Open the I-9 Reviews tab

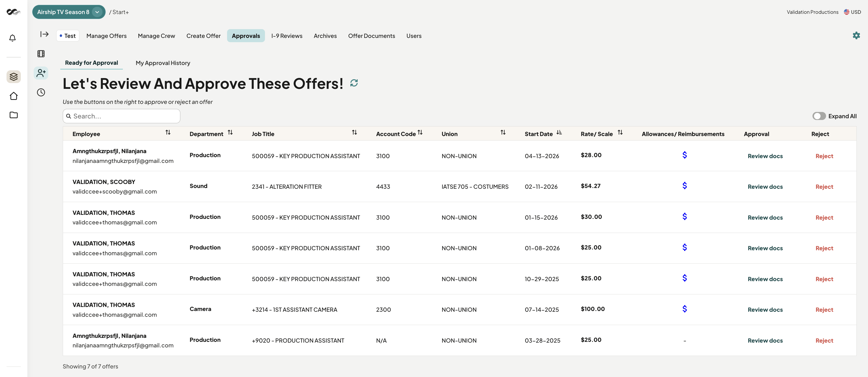click(287, 36)
